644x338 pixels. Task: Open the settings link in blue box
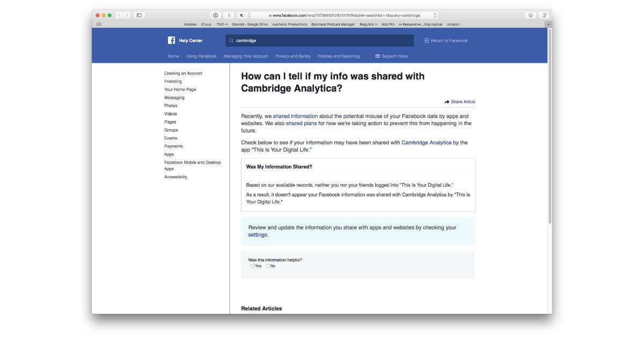[258, 235]
